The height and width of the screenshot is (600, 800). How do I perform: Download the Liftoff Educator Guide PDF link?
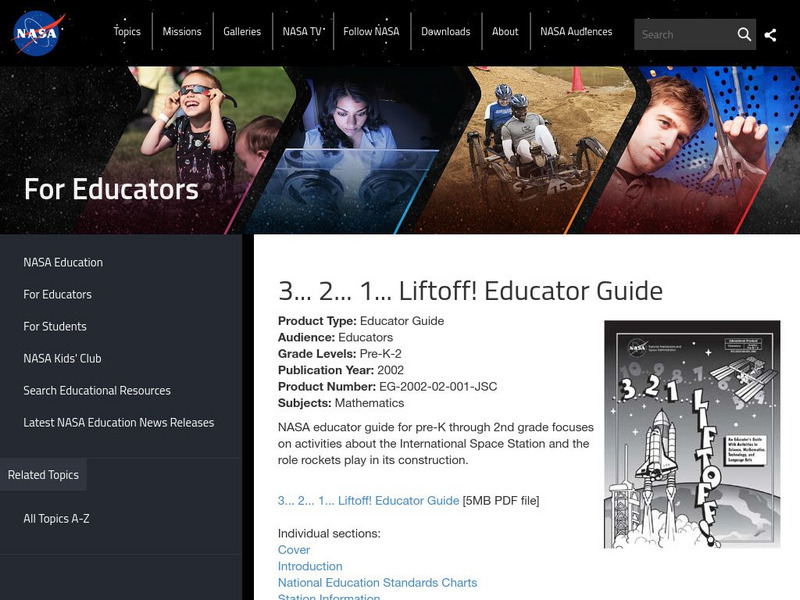click(x=368, y=500)
